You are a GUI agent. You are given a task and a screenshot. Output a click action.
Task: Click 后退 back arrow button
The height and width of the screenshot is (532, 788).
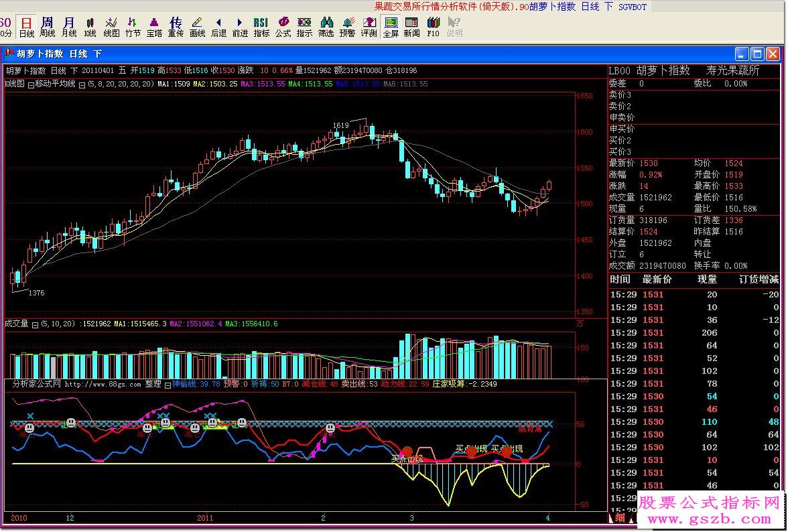tap(218, 27)
